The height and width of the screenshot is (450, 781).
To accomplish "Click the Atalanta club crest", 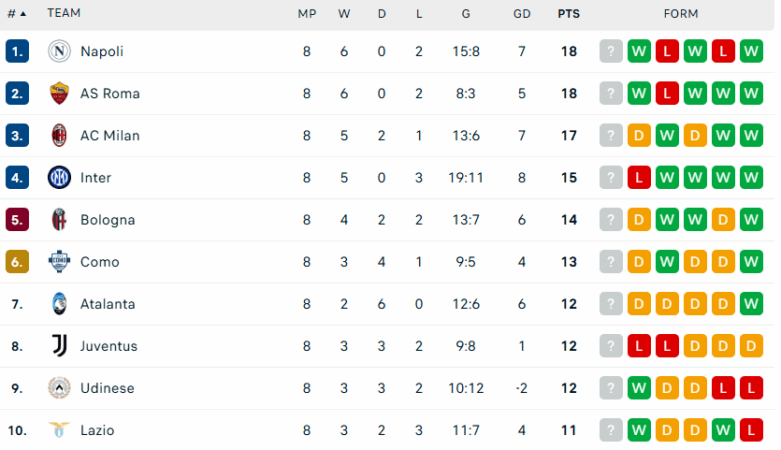I will [59, 304].
